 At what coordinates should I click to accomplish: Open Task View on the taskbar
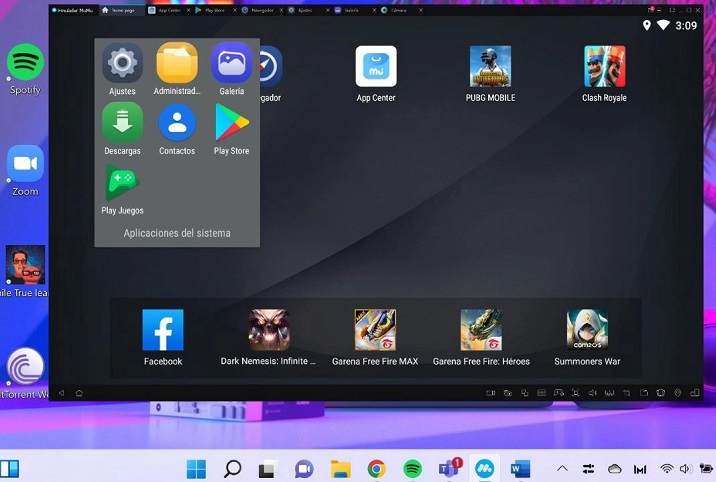tap(268, 469)
